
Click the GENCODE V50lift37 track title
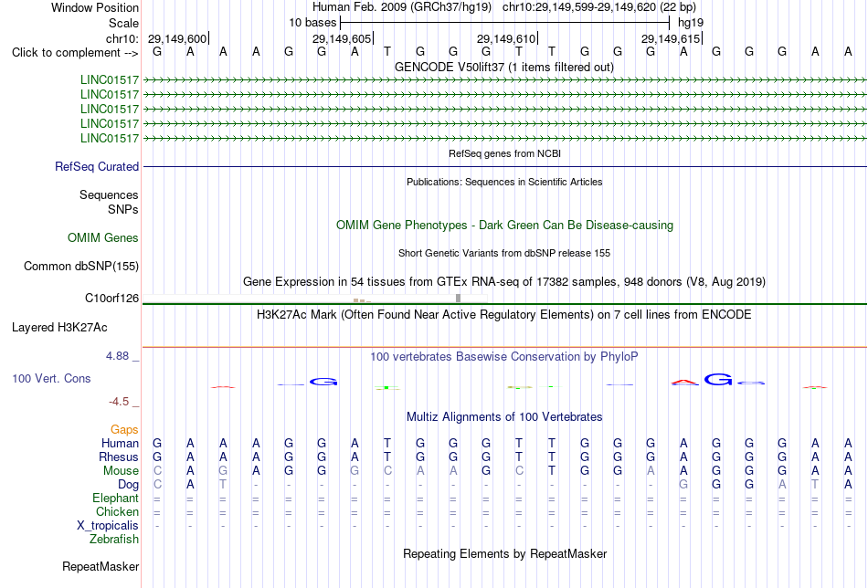503,67
